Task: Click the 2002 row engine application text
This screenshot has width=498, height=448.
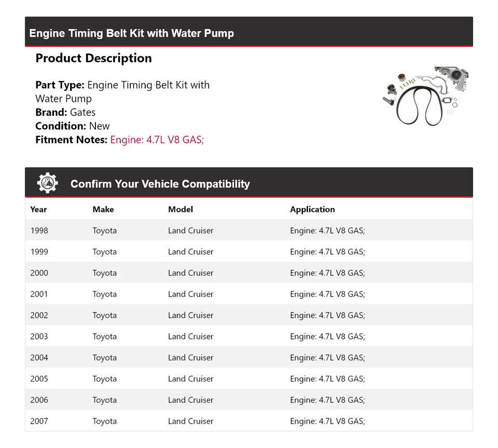Action: [x=327, y=316]
